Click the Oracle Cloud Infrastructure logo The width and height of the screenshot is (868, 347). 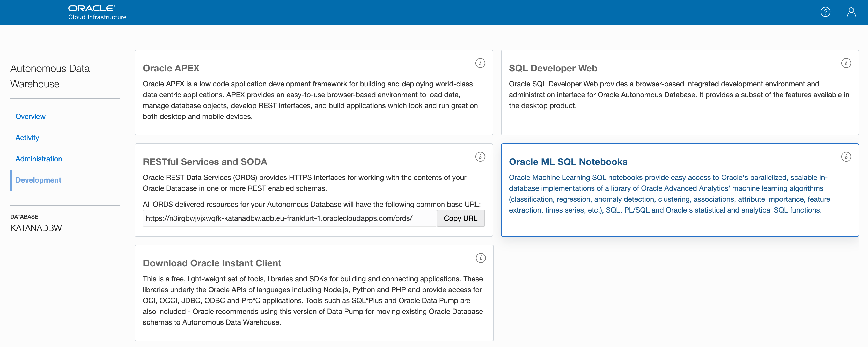click(x=97, y=12)
